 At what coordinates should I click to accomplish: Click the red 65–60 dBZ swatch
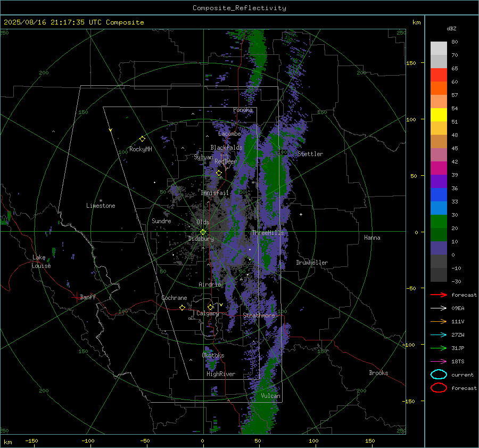439,75
